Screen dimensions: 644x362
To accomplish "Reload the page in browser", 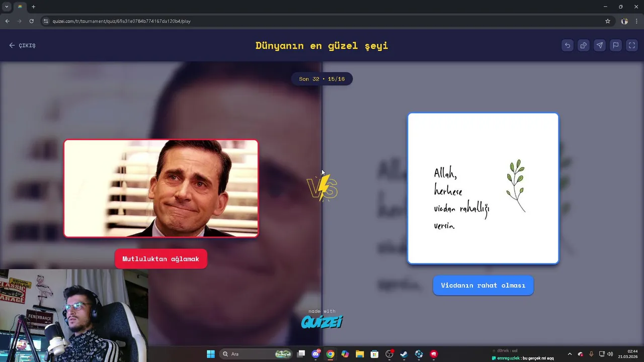I will tap(31, 21).
